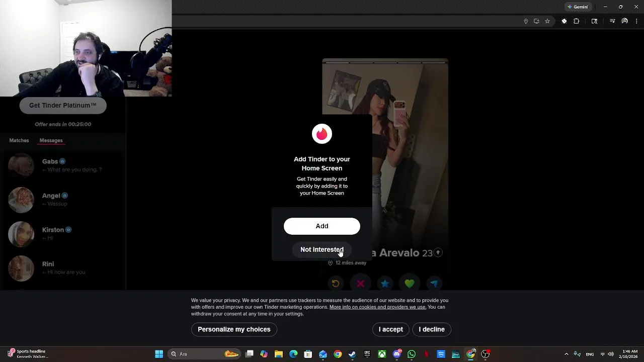Open Steam from the taskbar
This screenshot has width=644, height=362.
point(352,354)
